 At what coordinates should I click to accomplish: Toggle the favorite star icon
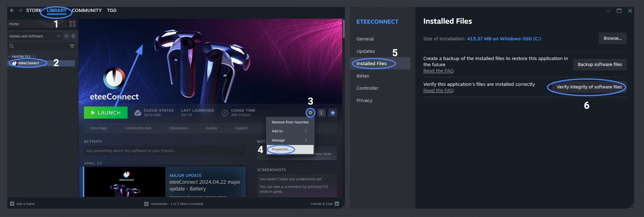pyautogui.click(x=333, y=113)
